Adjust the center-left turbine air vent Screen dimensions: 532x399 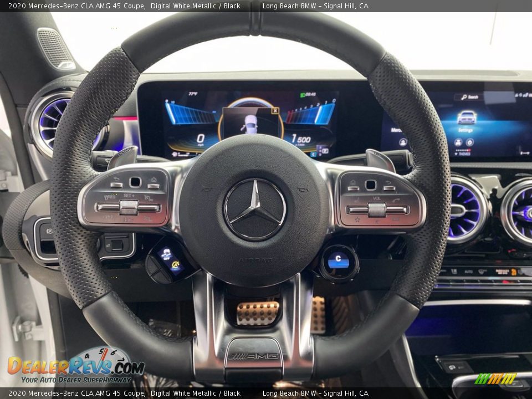[464, 210]
